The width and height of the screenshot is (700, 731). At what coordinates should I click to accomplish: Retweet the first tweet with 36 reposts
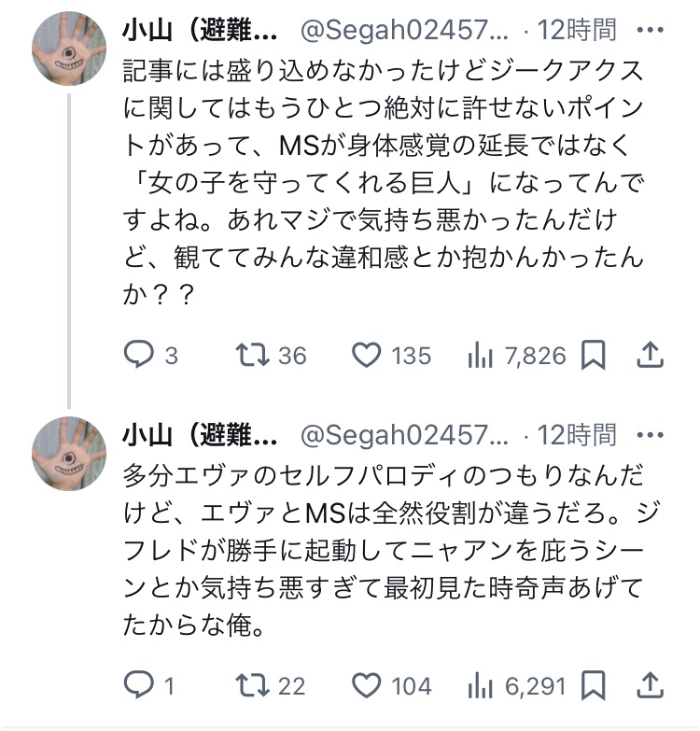pyautogui.click(x=248, y=355)
